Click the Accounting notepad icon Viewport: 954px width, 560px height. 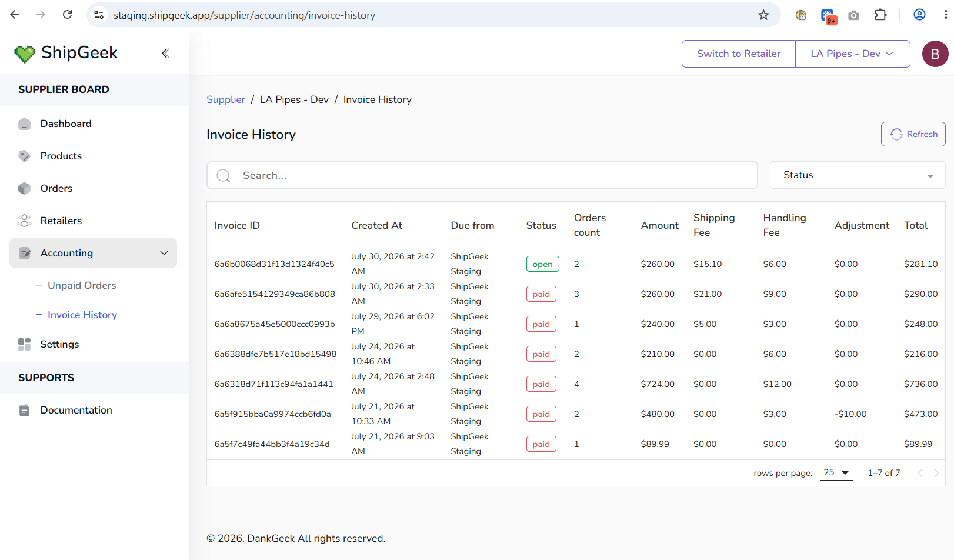(x=24, y=253)
